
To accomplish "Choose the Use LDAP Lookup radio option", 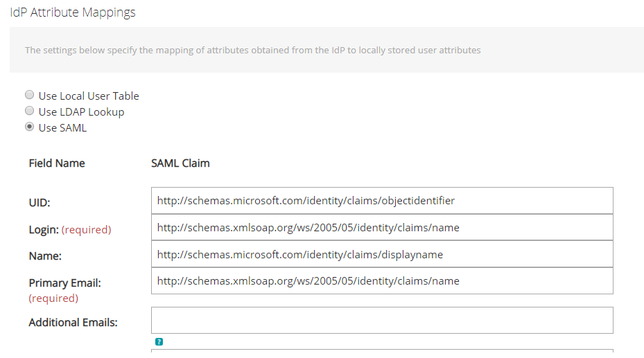I will coord(30,111).
